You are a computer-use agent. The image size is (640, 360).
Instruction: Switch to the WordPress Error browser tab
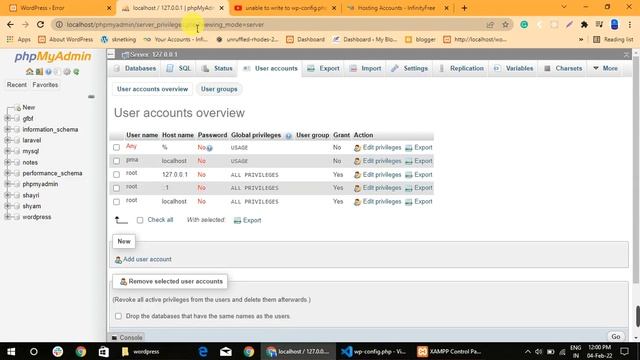[60, 8]
